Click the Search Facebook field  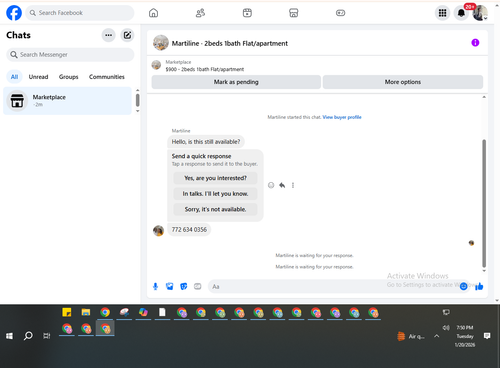point(80,13)
